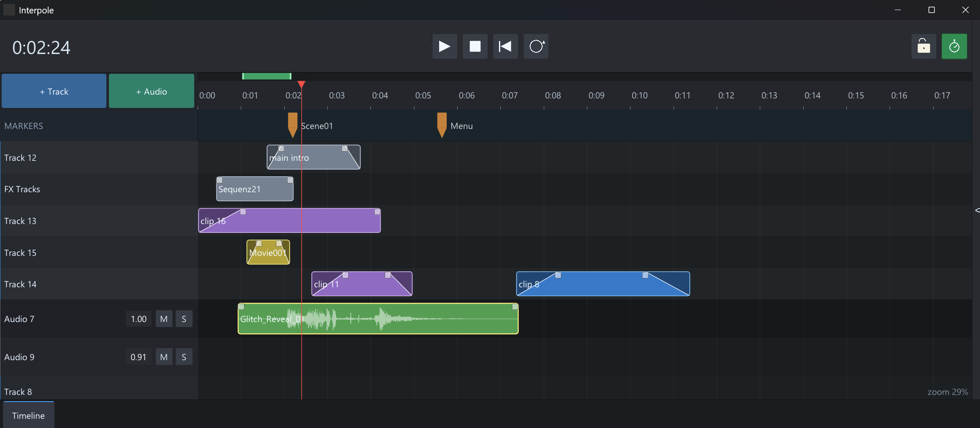Solo the Audio 9 track
Viewport: 980px width, 428px height.
(x=184, y=357)
